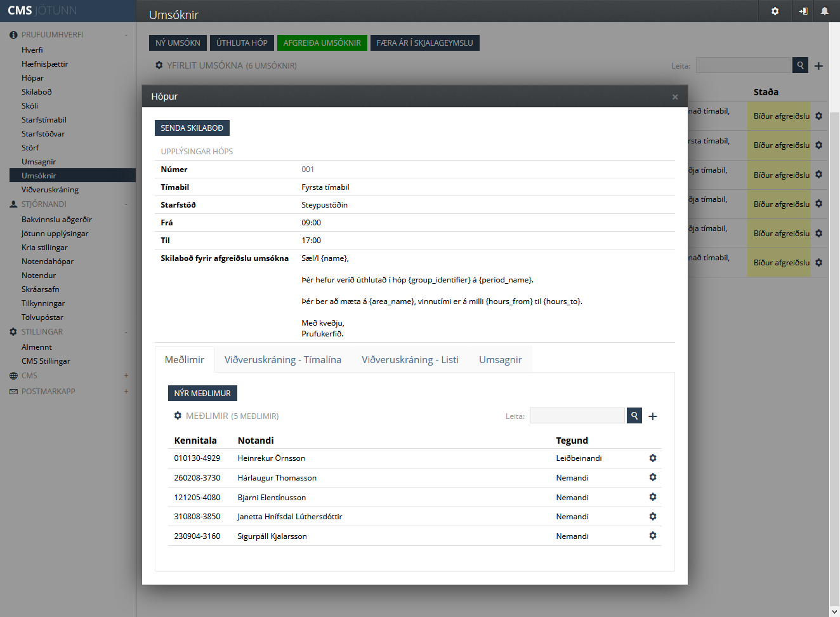This screenshot has width=840, height=617.
Task: Open Notendahópar in sidebar
Action: pos(48,262)
